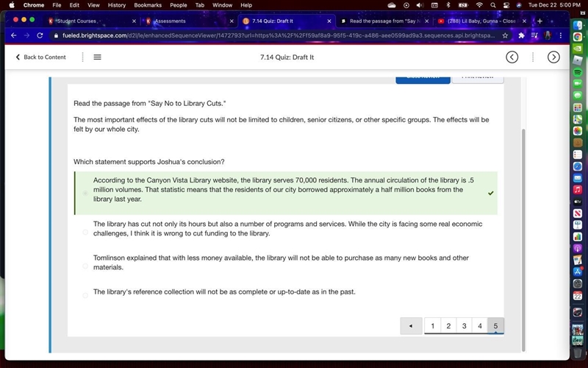Image resolution: width=588 pixels, height=368 pixels.
Task: Open the Chrome Extensions puzzle icon
Action: (521, 35)
